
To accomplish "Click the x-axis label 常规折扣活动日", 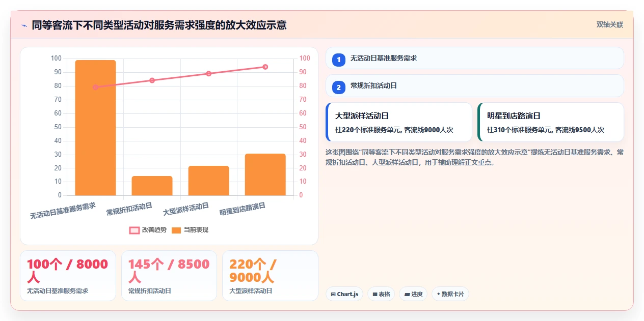I will pyautogui.click(x=129, y=209).
